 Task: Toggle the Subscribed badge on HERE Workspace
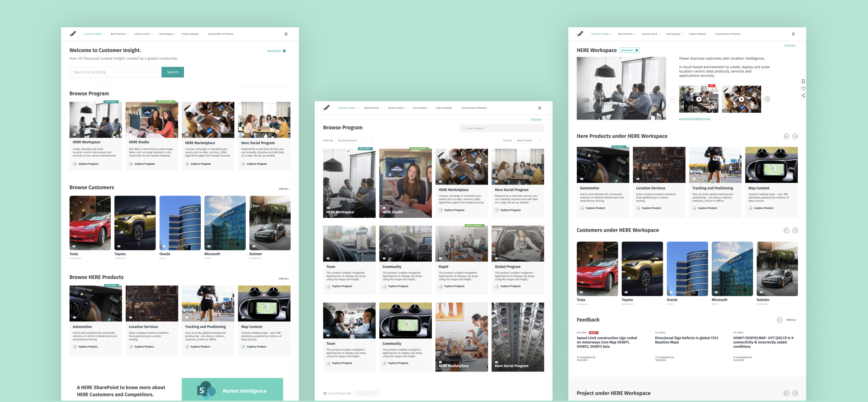629,50
